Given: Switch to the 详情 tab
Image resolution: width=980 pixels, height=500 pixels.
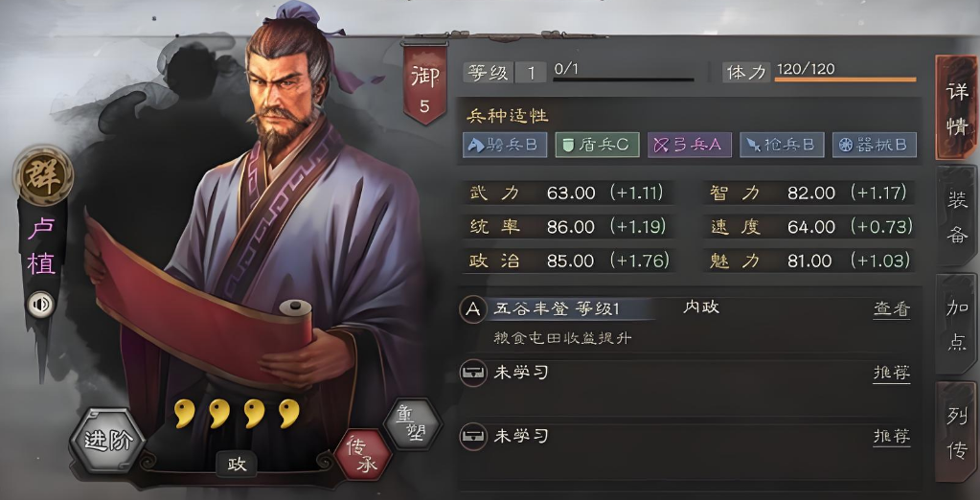Looking at the screenshot, I should [x=956, y=107].
